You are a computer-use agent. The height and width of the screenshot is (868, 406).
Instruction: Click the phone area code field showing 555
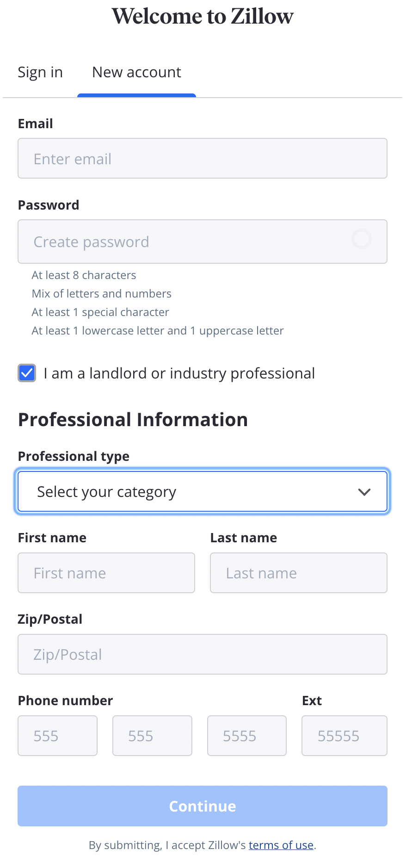57,736
